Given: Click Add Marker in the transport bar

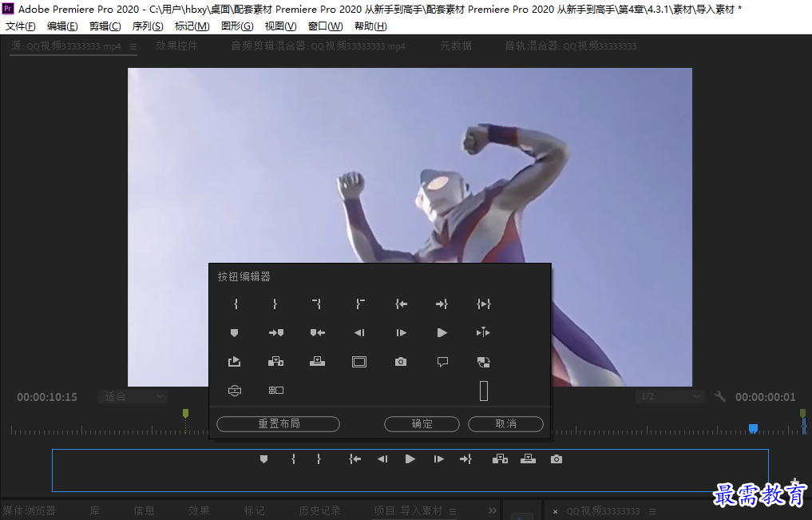Looking at the screenshot, I should 263,459.
